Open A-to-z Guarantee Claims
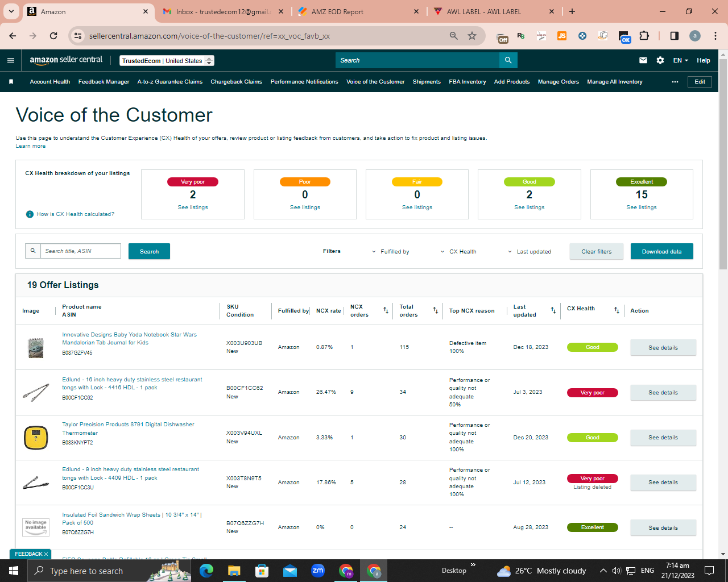This screenshot has height=582, width=728. (x=170, y=82)
